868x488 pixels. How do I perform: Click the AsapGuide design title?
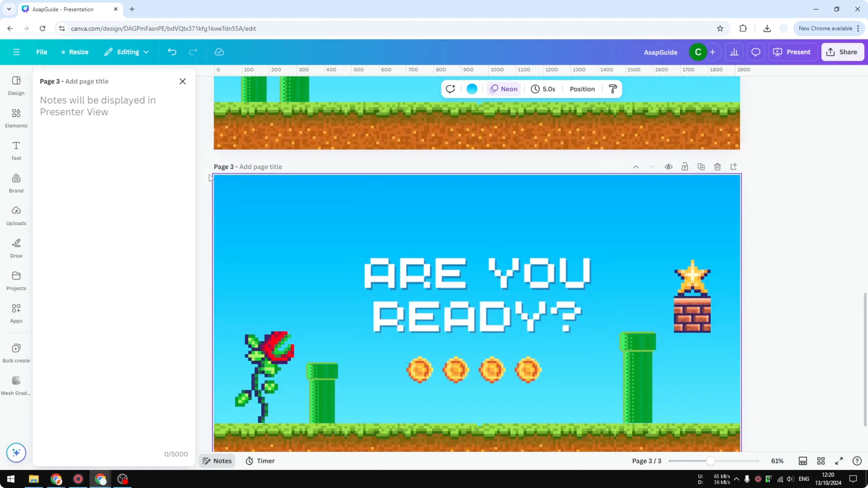pos(660,52)
